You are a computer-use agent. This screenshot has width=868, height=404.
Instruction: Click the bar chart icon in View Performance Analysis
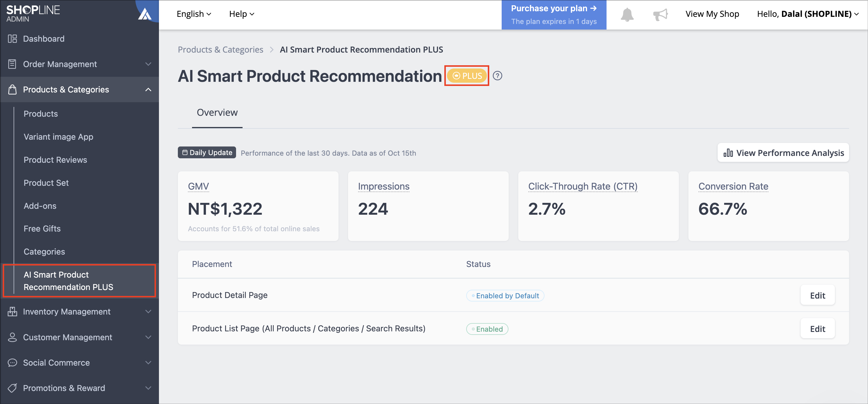[728, 153]
